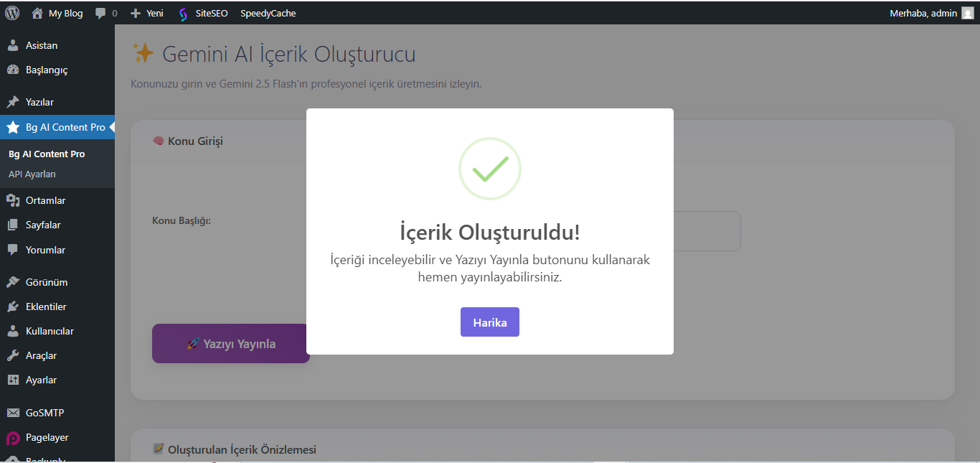The height and width of the screenshot is (463, 980).
Task: Open comments bubble in admin bar
Action: [x=106, y=13]
